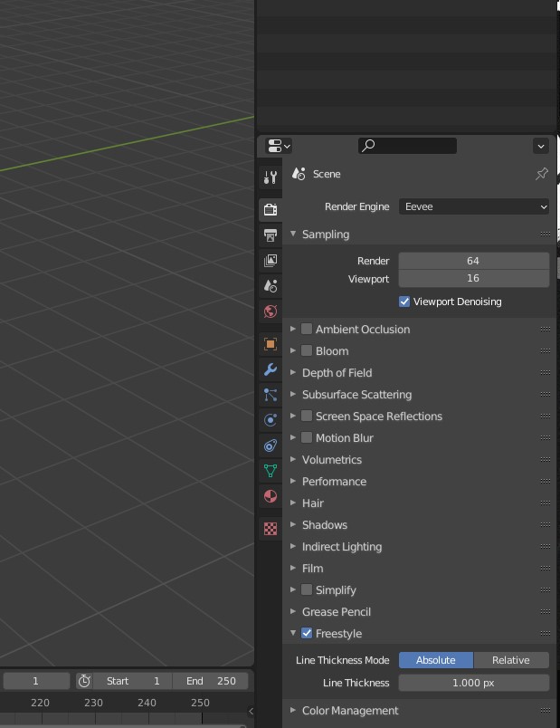The height and width of the screenshot is (728, 560).
Task: Open the Physics properties tab
Action: [x=271, y=420]
